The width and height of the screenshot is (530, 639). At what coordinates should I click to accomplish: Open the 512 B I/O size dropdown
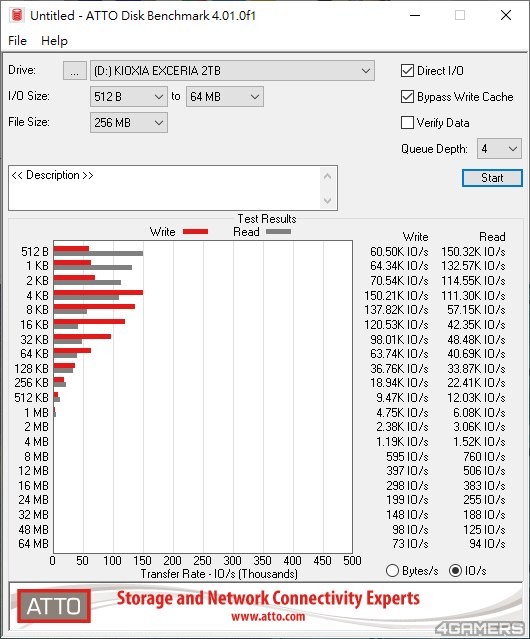(129, 97)
